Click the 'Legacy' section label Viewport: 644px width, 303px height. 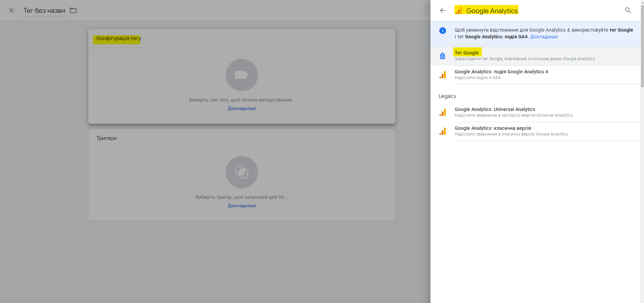tap(447, 96)
